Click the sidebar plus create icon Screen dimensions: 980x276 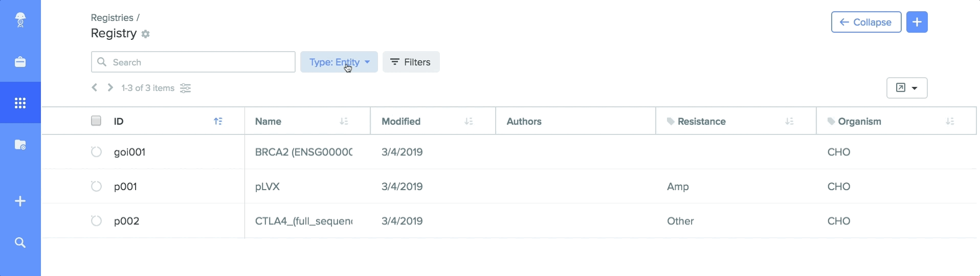pyautogui.click(x=20, y=201)
